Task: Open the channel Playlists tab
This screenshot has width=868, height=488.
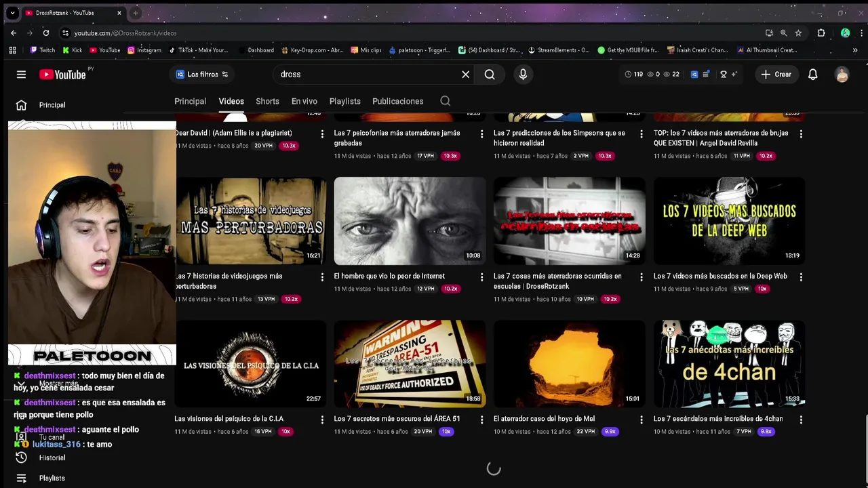Action: pos(344,101)
